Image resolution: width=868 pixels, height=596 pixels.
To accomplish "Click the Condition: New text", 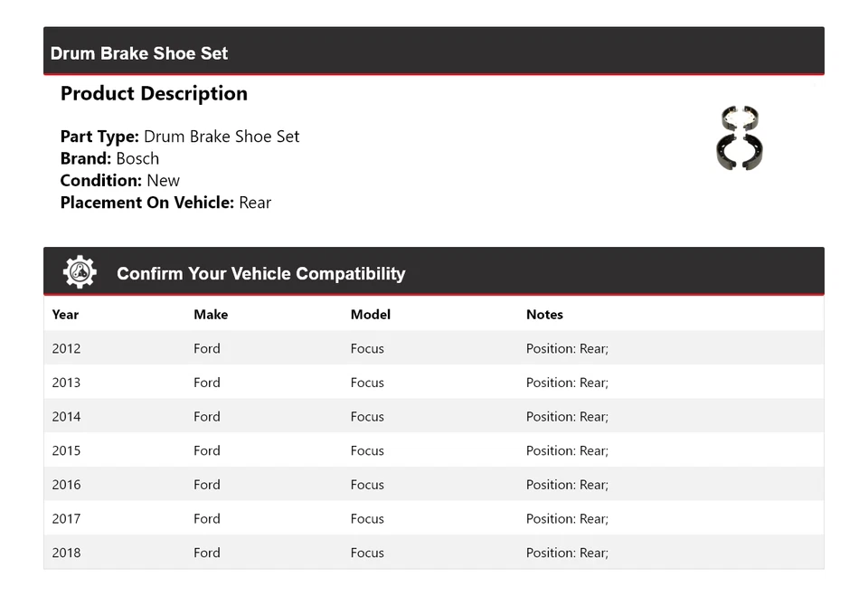I will pos(119,180).
